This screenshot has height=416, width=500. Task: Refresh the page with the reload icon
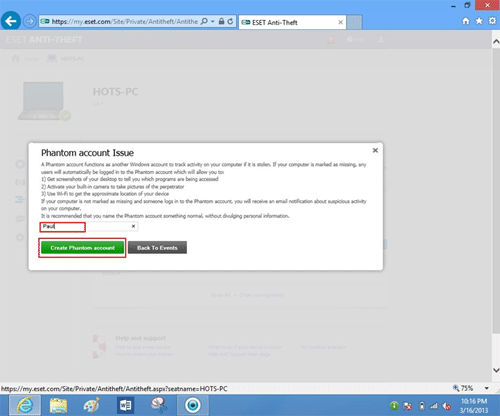[x=230, y=21]
